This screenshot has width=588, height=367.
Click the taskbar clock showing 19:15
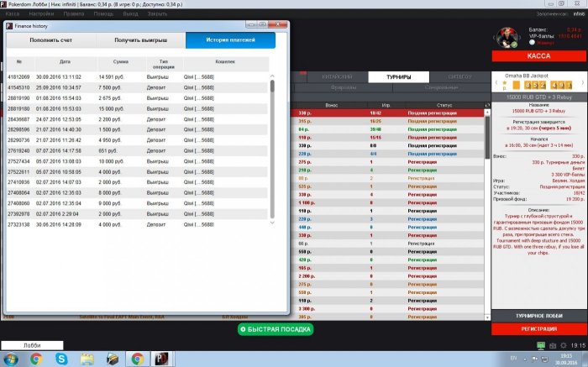(566, 359)
